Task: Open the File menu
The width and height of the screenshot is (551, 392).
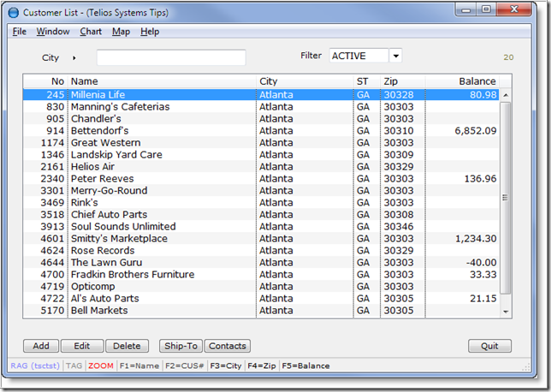Action: pos(19,32)
